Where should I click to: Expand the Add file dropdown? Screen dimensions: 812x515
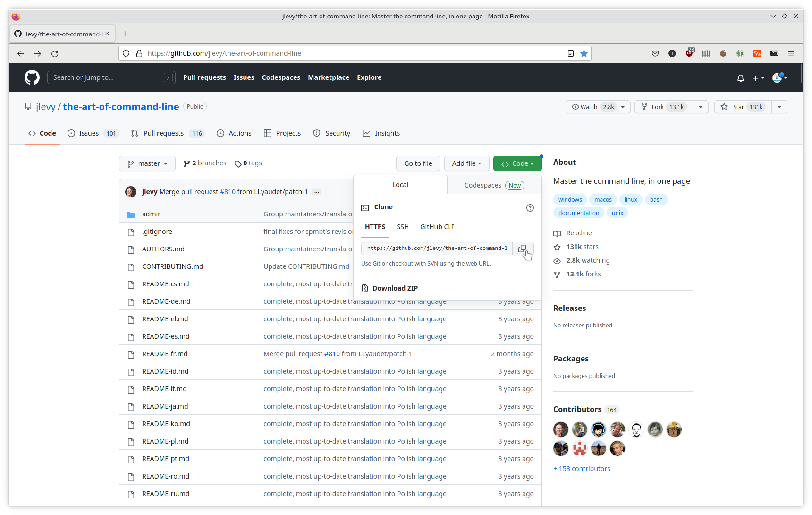pyautogui.click(x=466, y=163)
